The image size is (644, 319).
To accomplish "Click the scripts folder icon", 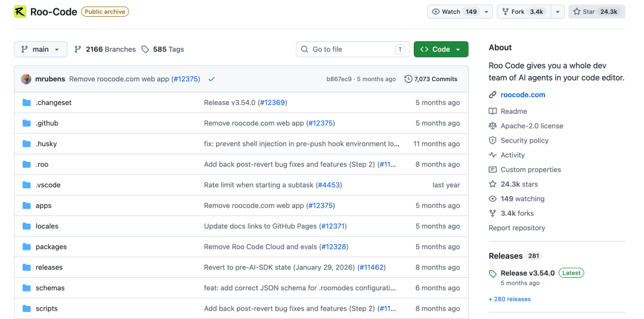I will [27, 308].
